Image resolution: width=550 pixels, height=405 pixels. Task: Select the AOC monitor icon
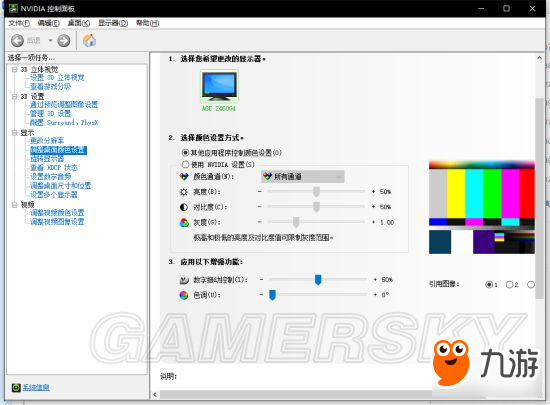(x=219, y=87)
